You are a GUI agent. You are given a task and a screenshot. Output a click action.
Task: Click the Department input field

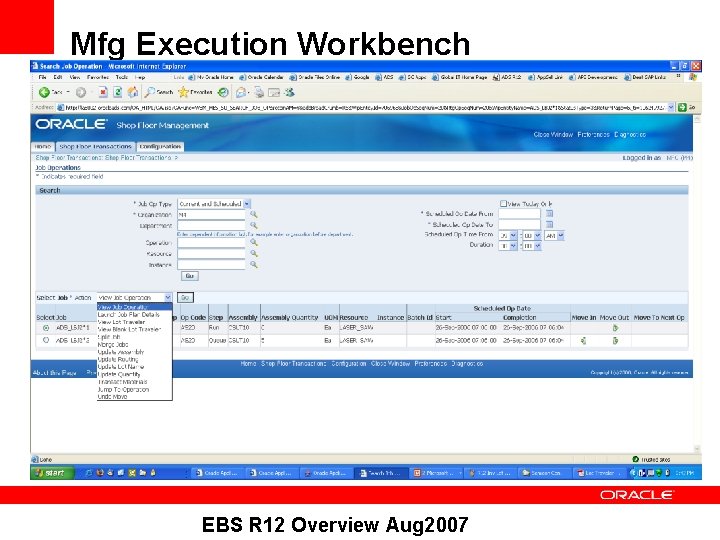point(211,225)
